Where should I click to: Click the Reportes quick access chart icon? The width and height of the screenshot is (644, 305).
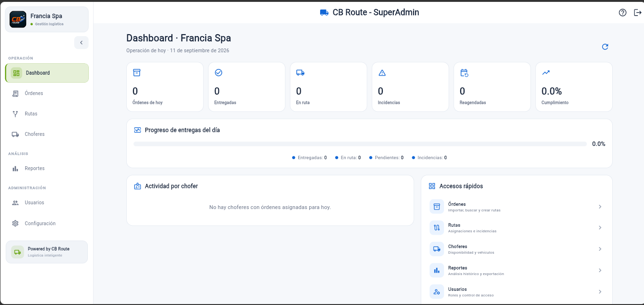[436, 270]
